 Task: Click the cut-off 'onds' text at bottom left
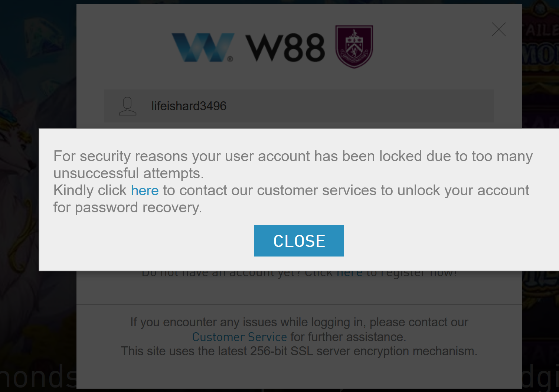click(37, 377)
